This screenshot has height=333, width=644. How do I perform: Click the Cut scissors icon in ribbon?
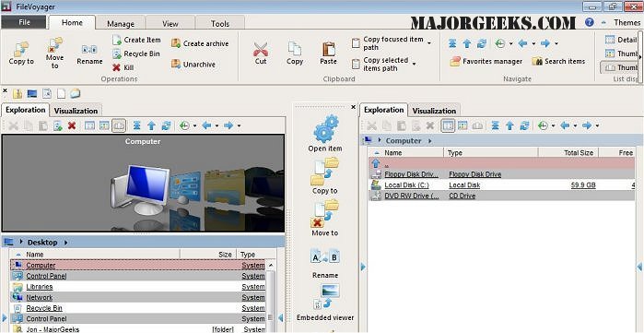point(261,49)
